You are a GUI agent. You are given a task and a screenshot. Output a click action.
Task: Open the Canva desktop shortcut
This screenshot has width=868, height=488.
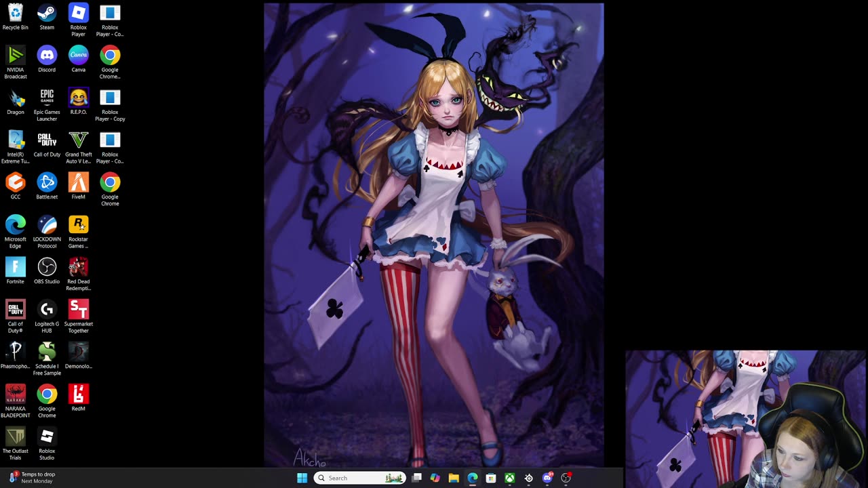click(x=79, y=60)
